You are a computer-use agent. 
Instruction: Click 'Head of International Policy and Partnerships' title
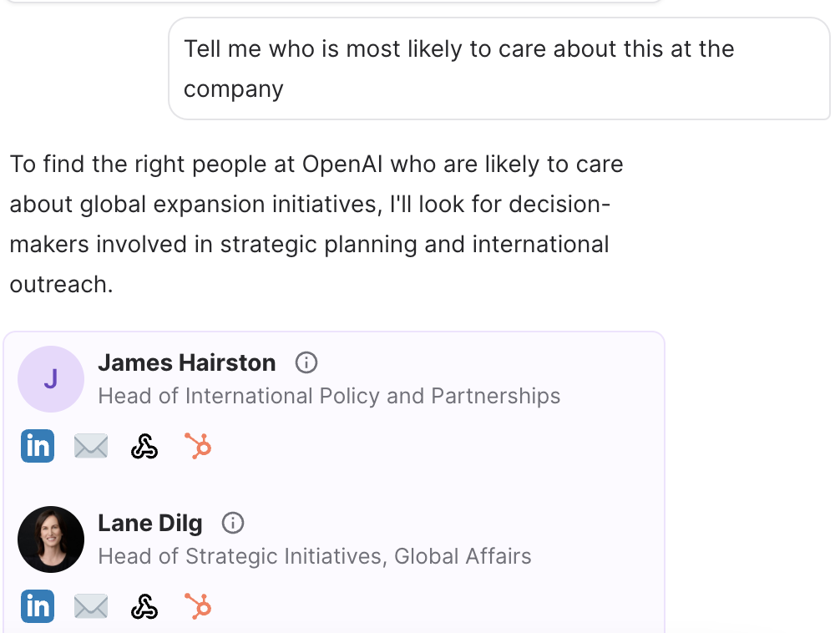click(329, 396)
